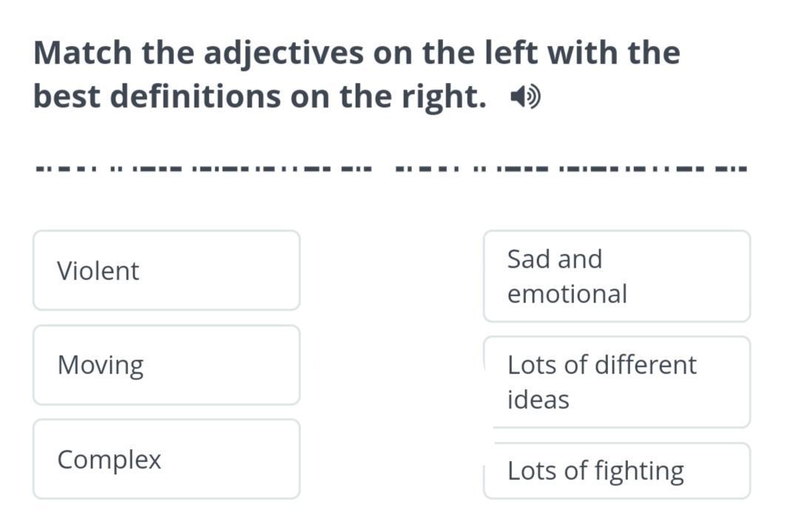Choose the Complex adjective card
The height and width of the screenshot is (532, 790).
pyautogui.click(x=166, y=459)
